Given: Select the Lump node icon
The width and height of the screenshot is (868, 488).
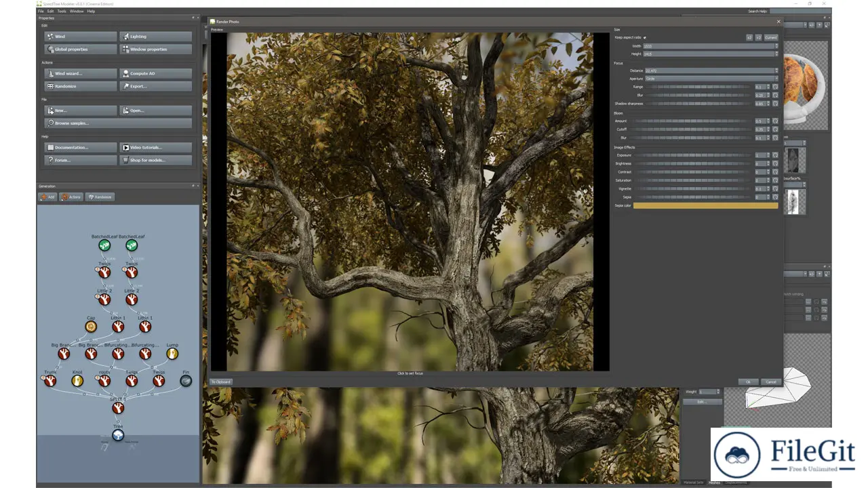Looking at the screenshot, I should point(172,354).
